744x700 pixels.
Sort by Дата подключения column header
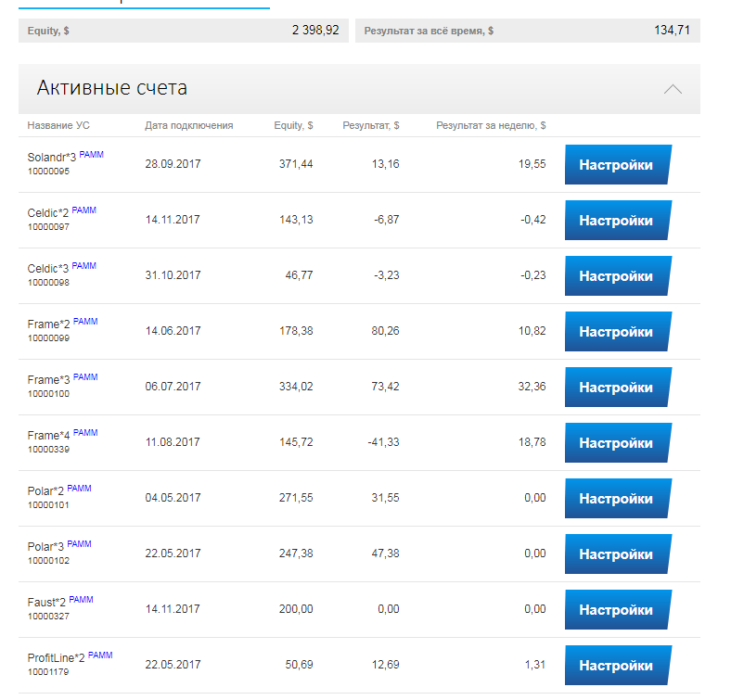point(188,125)
